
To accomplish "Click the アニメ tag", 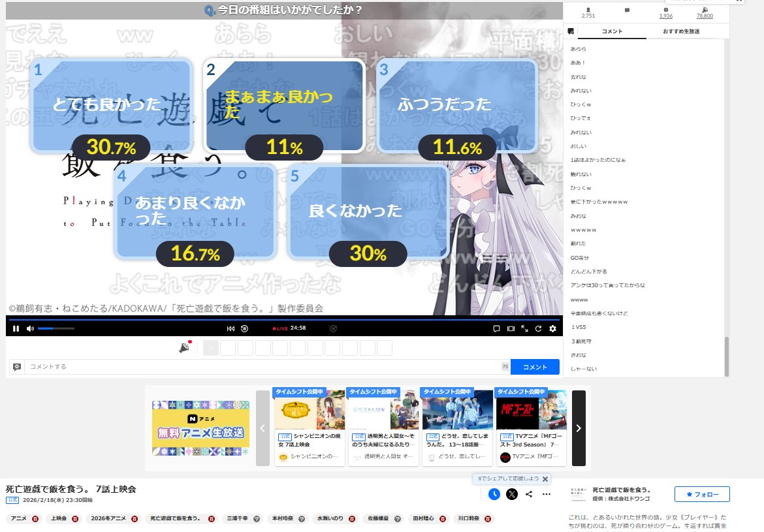I will [19, 518].
